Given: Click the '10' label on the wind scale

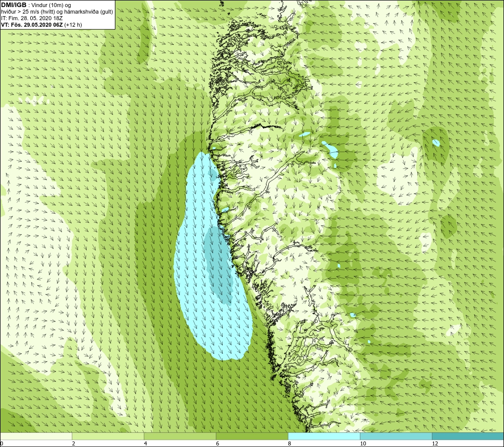Looking at the screenshot, I should [363, 444].
